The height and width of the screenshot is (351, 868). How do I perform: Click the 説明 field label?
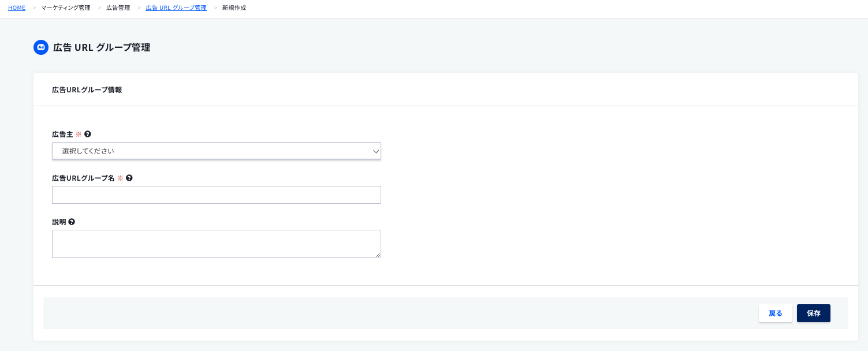[59, 222]
